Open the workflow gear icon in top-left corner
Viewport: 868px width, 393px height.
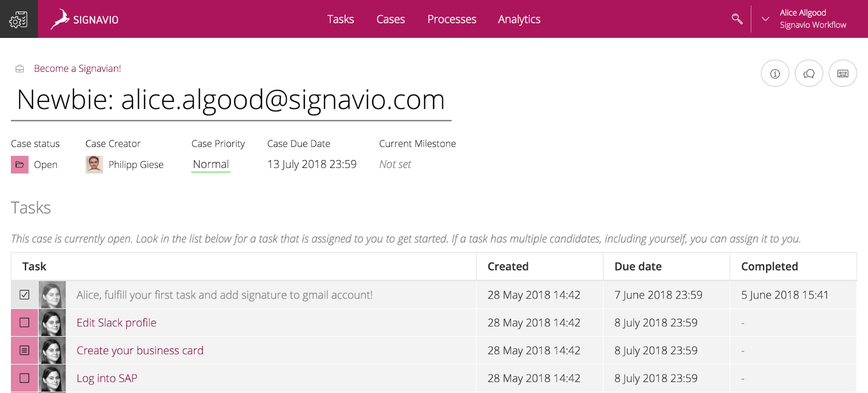tap(19, 19)
